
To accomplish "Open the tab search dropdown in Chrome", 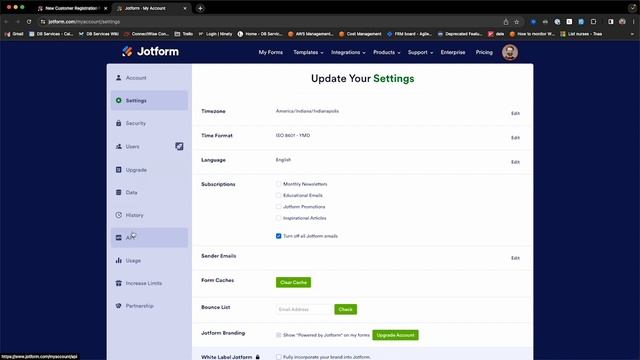I will click(x=632, y=8).
